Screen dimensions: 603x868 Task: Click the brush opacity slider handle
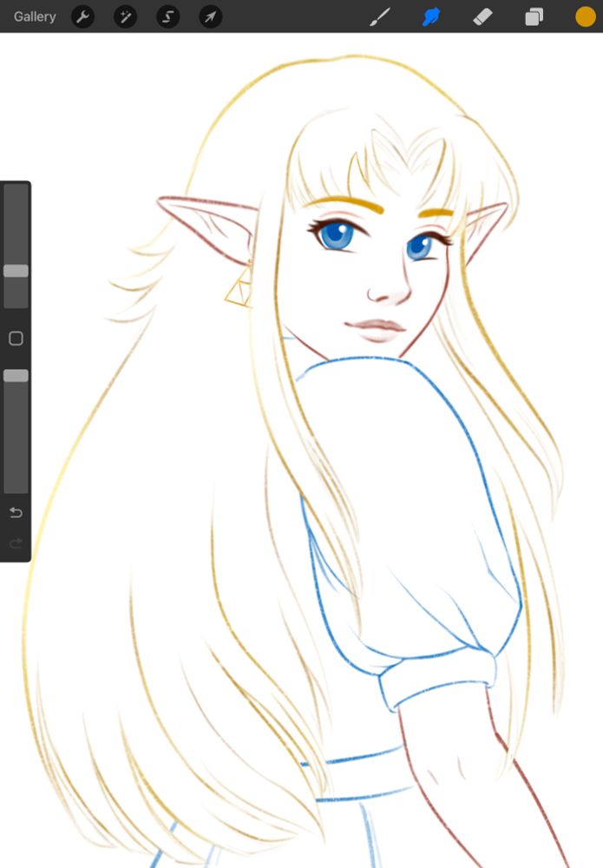[x=16, y=376]
